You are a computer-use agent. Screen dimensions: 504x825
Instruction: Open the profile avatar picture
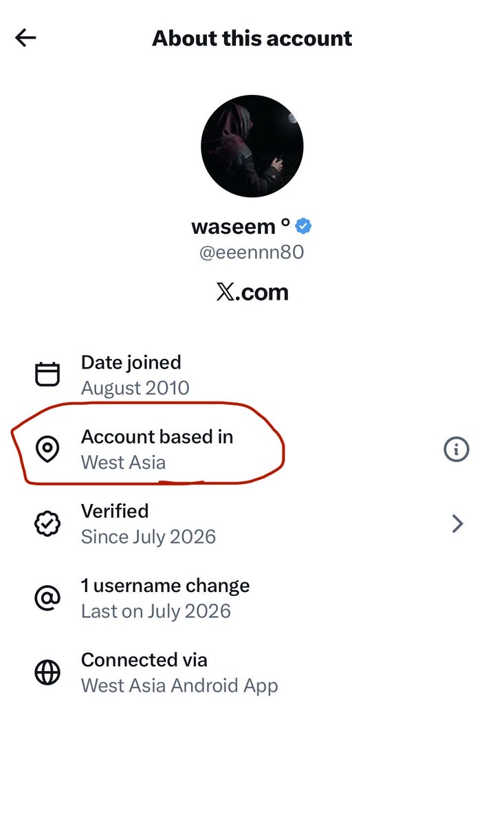pyautogui.click(x=252, y=146)
